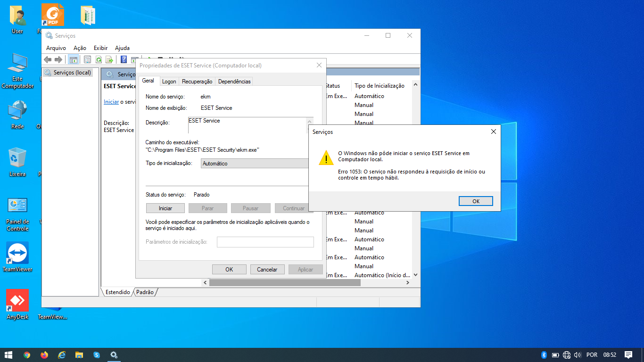Click OK in the ESET Service properties dialog
644x362 pixels.
coord(229,270)
